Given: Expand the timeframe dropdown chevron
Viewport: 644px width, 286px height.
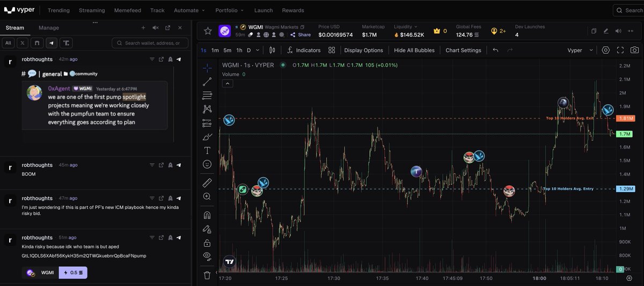Looking at the screenshot, I should click(258, 50).
